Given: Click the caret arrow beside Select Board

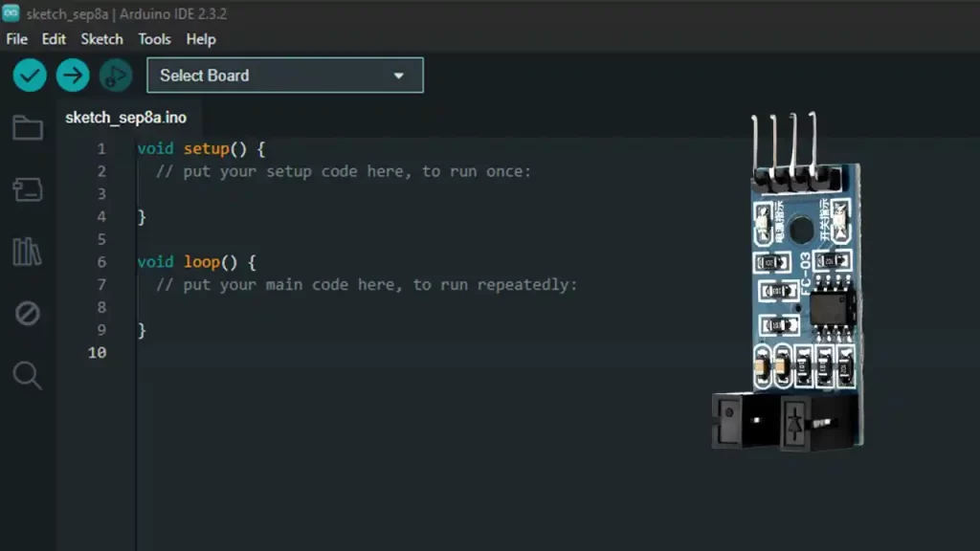Looking at the screenshot, I should point(399,77).
